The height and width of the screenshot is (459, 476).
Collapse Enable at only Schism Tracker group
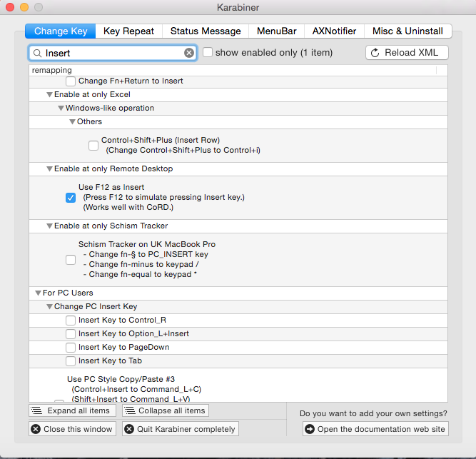(49, 226)
